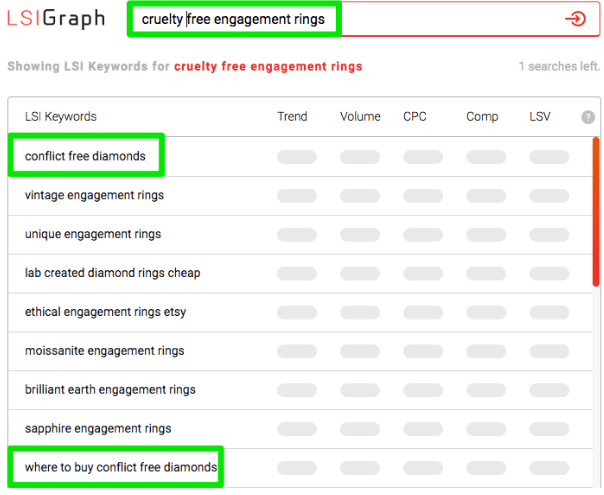Submit search with the arrow icon
This screenshot has width=604, height=495.
(x=575, y=19)
